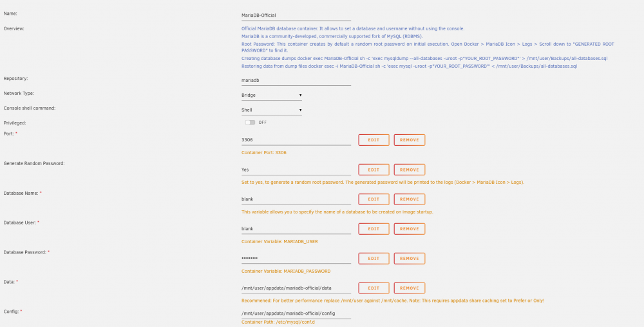
Task: Edit the Data path setting
Action: pyautogui.click(x=374, y=288)
